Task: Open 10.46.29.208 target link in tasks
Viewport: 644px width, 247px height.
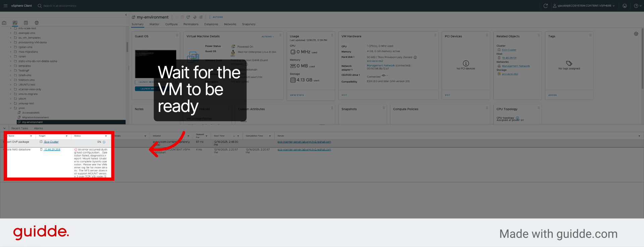Action: click(52, 150)
